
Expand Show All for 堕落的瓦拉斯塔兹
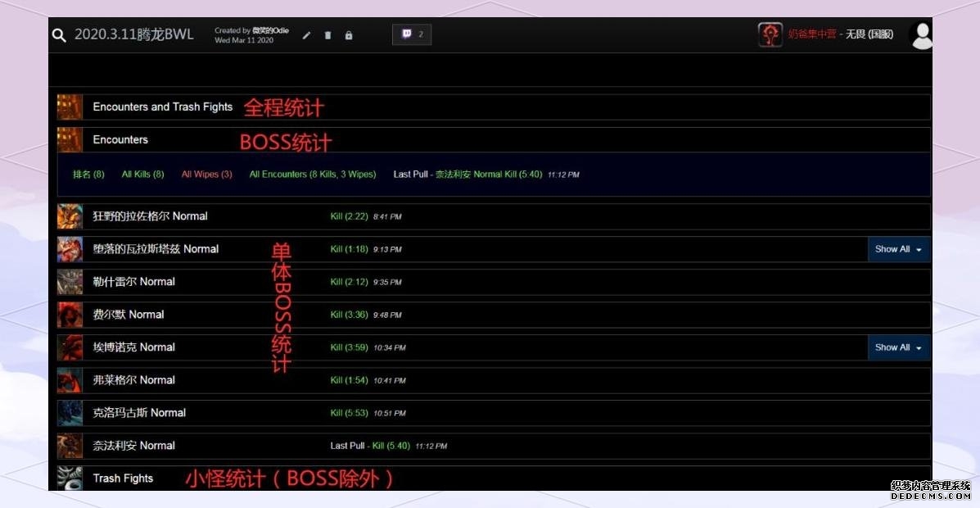point(898,249)
